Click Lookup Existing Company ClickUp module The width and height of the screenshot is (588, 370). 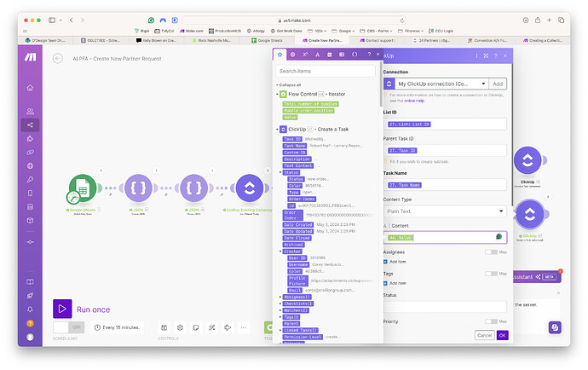[250, 188]
